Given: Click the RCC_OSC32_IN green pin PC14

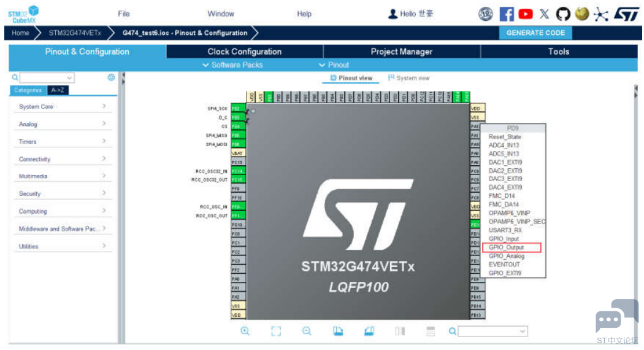Looking at the screenshot, I should 238,171.
